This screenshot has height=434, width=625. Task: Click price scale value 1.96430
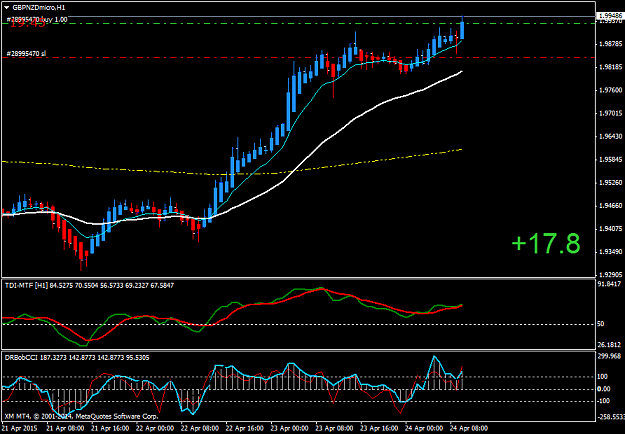[x=609, y=137]
